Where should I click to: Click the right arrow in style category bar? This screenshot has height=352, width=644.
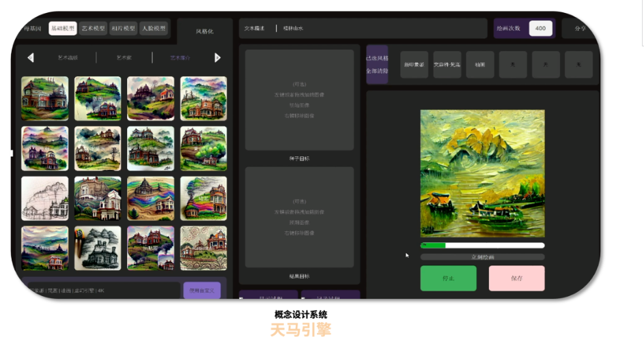pos(218,58)
